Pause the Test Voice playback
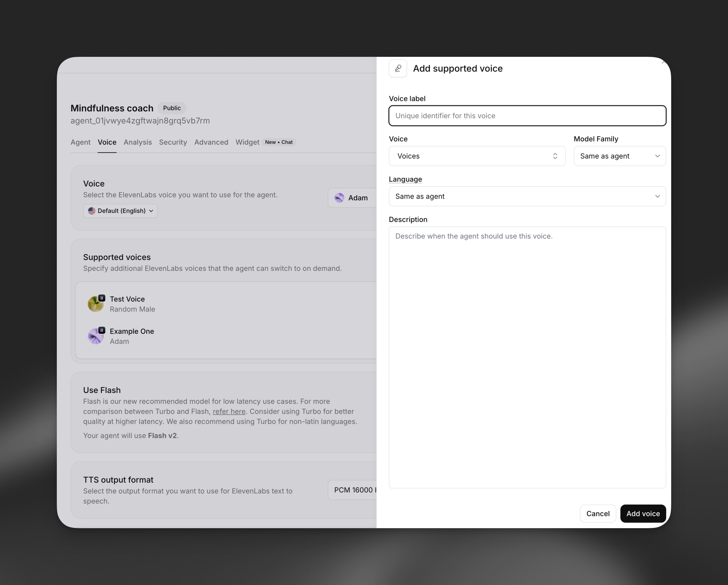 (x=101, y=298)
